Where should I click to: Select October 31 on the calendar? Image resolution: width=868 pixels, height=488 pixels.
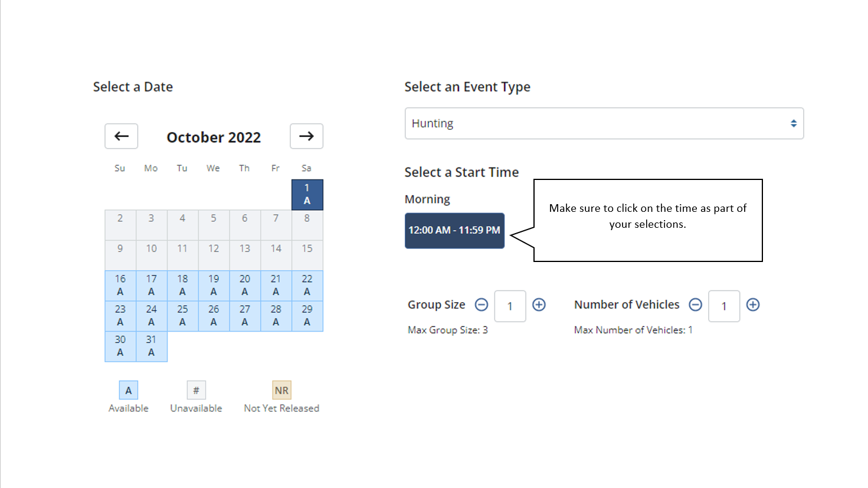[151, 346]
